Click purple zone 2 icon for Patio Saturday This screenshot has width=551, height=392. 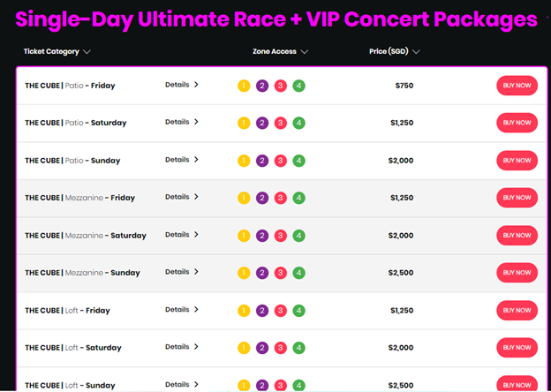262,124
